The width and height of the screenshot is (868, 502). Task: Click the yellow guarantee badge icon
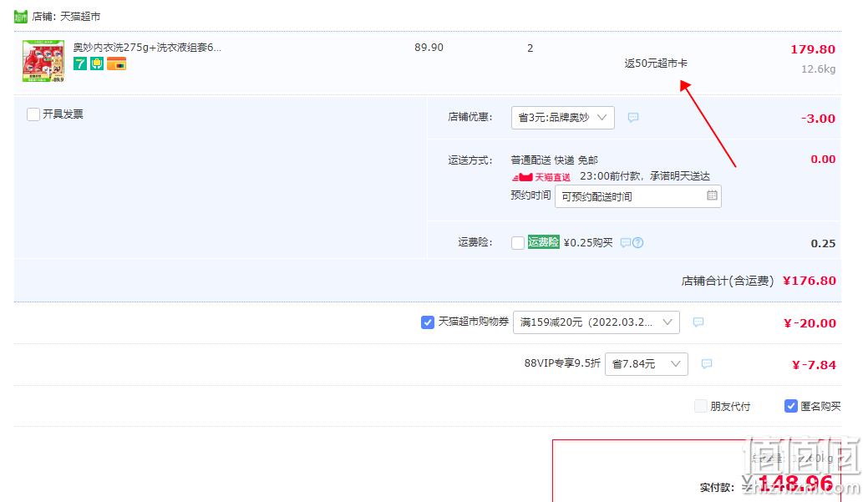tap(97, 63)
